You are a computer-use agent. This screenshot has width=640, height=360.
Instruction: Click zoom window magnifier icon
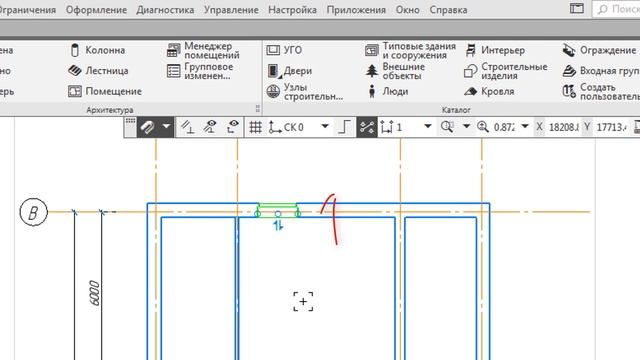coord(447,127)
